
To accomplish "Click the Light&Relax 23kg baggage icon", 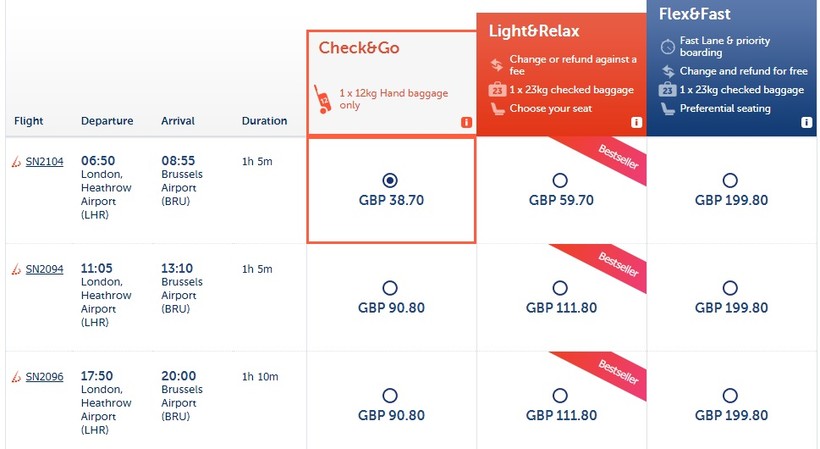I will point(496,90).
